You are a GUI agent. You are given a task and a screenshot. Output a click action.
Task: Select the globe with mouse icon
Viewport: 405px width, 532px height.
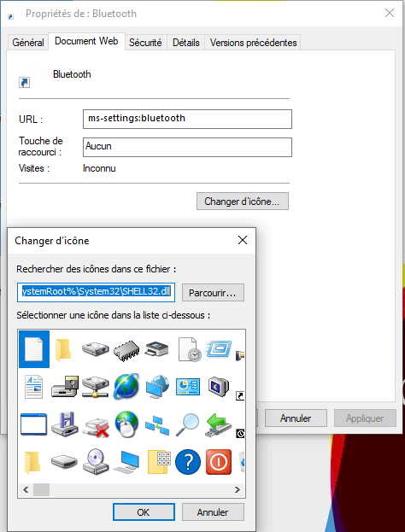[126, 424]
